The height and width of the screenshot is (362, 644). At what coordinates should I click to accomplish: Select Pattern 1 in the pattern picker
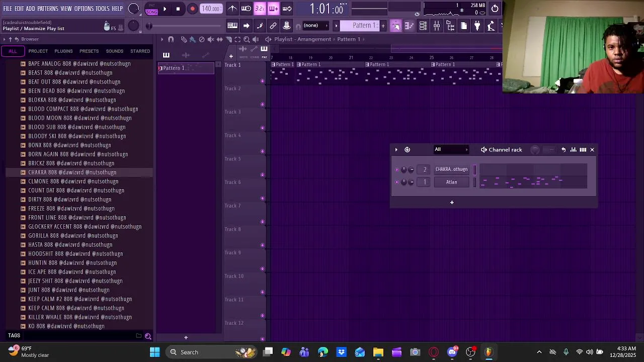186,68
